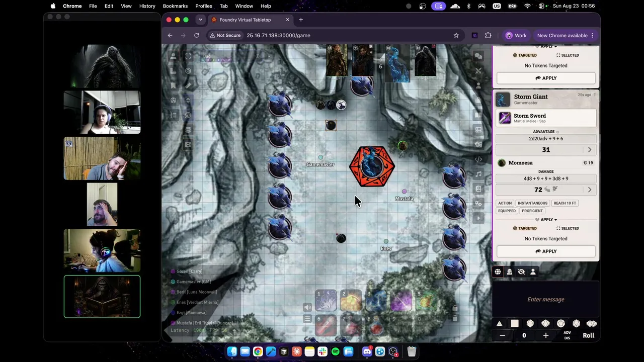644x362 pixels.
Task: Open the Storm Giant message options menu
Action: point(595,95)
